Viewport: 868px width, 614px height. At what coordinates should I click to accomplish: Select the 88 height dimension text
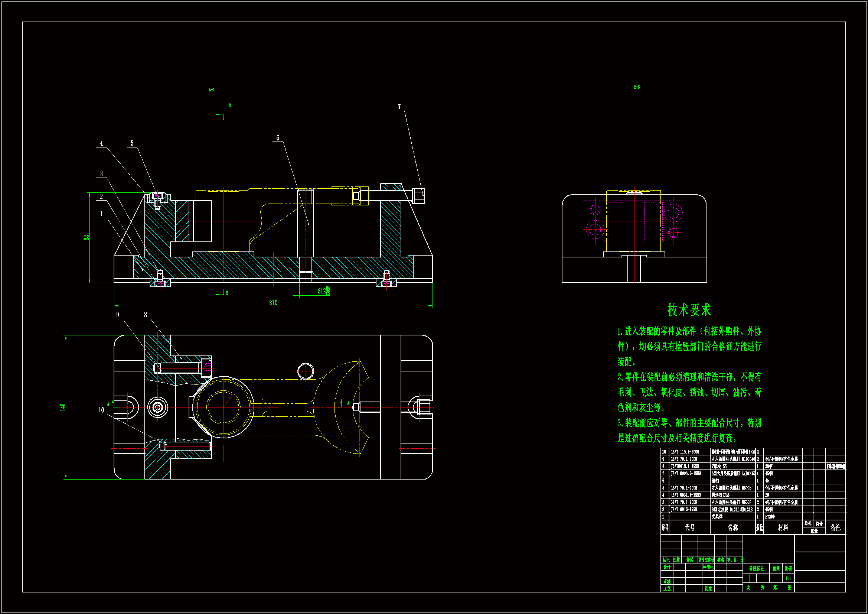(x=87, y=238)
